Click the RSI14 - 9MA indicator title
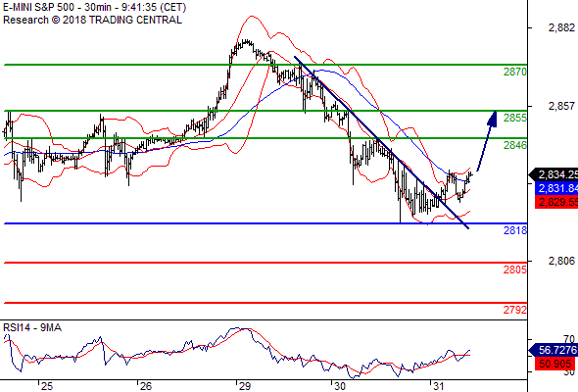This screenshot has width=578, height=392. [x=32, y=327]
